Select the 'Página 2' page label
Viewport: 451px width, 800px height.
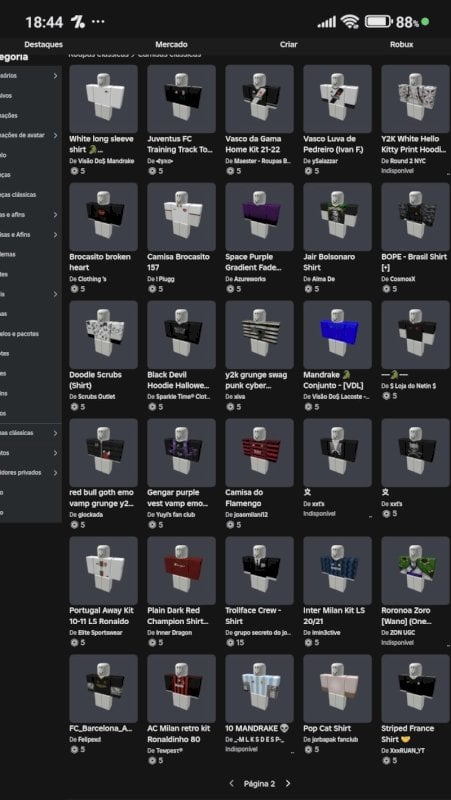point(259,783)
